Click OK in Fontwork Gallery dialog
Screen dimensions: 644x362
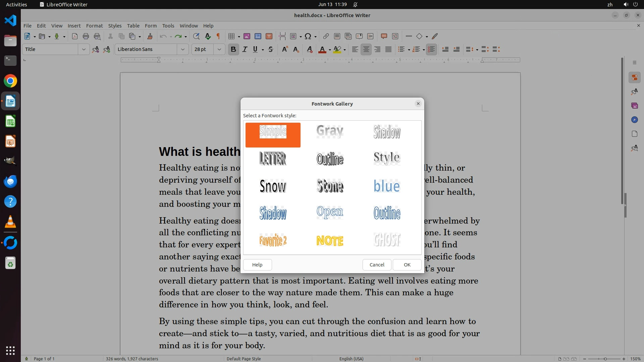(407, 265)
